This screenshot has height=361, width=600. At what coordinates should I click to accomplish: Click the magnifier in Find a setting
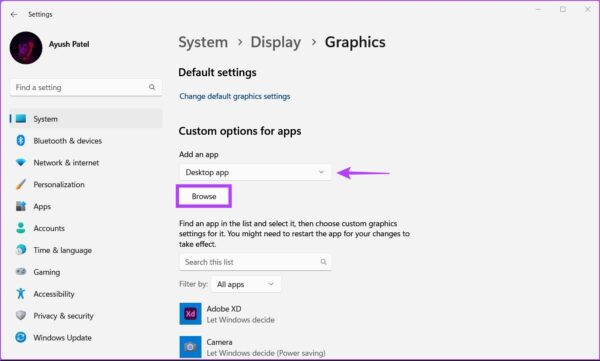pyautogui.click(x=152, y=87)
